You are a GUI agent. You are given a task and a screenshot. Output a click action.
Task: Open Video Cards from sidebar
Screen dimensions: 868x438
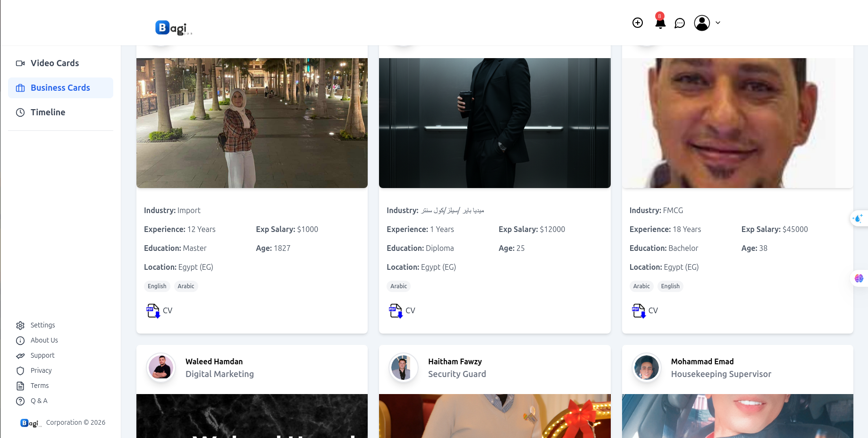(55, 63)
